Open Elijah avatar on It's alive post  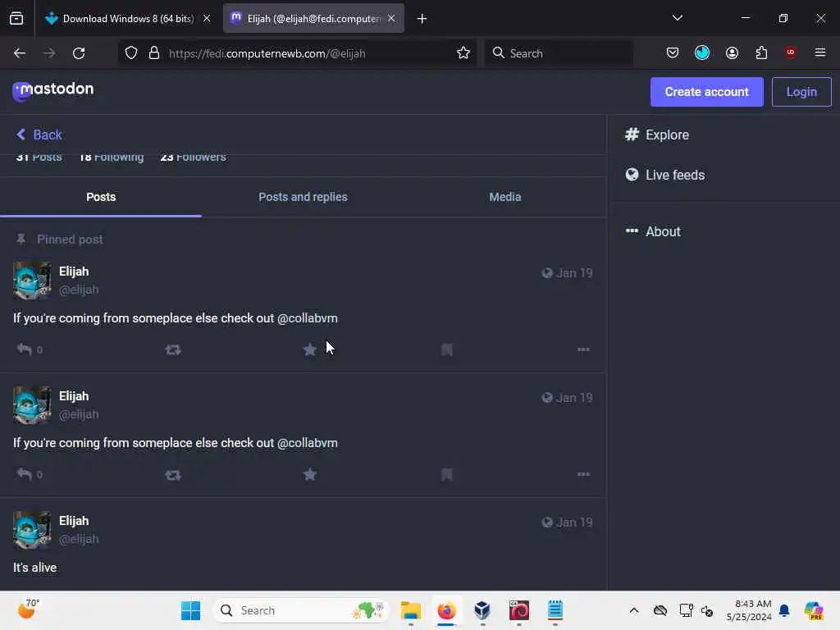click(32, 530)
